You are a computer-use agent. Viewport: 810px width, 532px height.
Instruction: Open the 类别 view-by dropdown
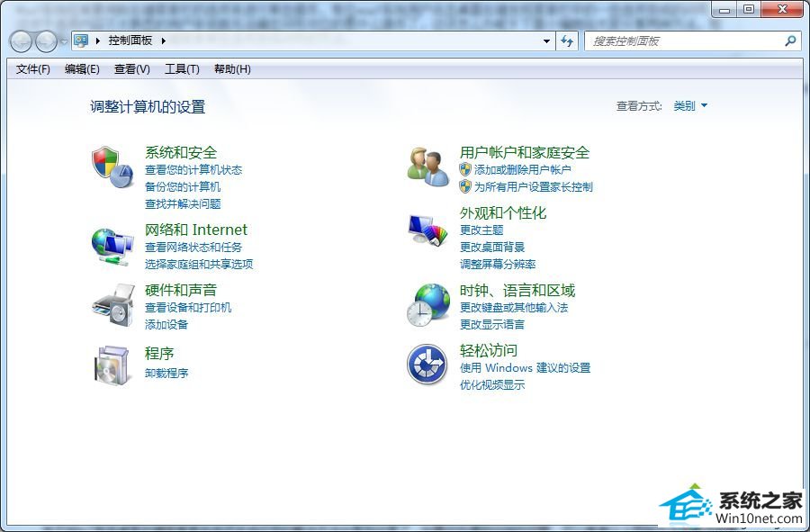point(690,106)
